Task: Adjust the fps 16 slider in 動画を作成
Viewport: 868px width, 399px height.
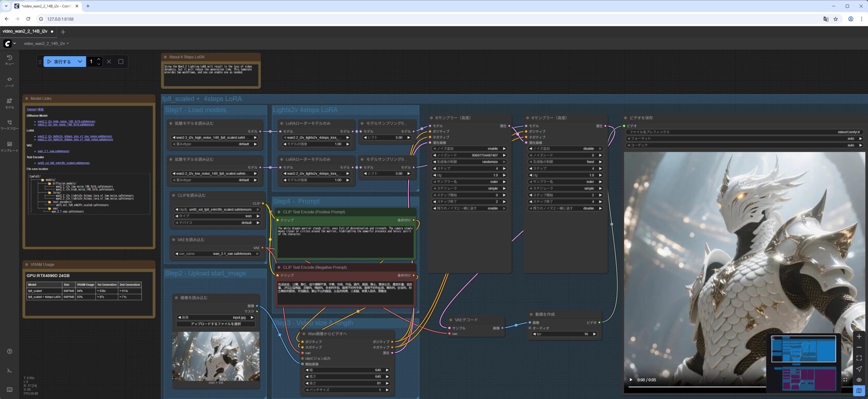Action: (564, 334)
